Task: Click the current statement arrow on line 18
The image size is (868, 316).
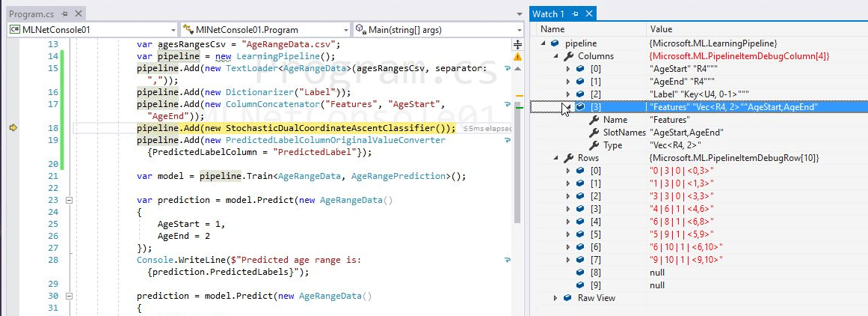Action: point(12,128)
